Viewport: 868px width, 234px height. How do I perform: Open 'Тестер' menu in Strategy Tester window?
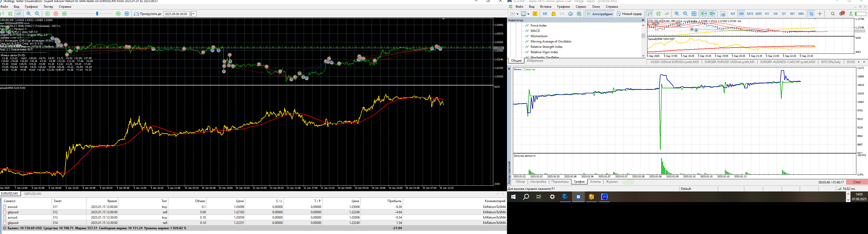pyautogui.click(x=48, y=7)
